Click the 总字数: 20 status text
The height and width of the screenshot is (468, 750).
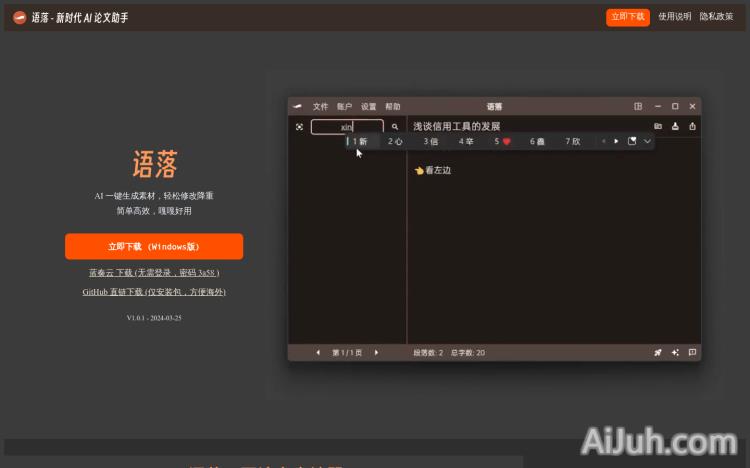coord(467,353)
